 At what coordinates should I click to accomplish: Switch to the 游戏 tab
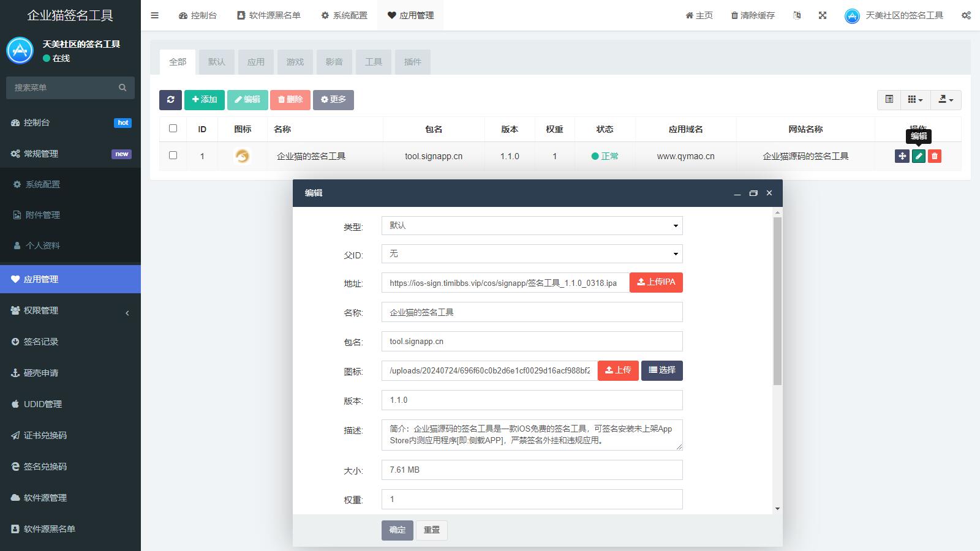click(x=295, y=61)
